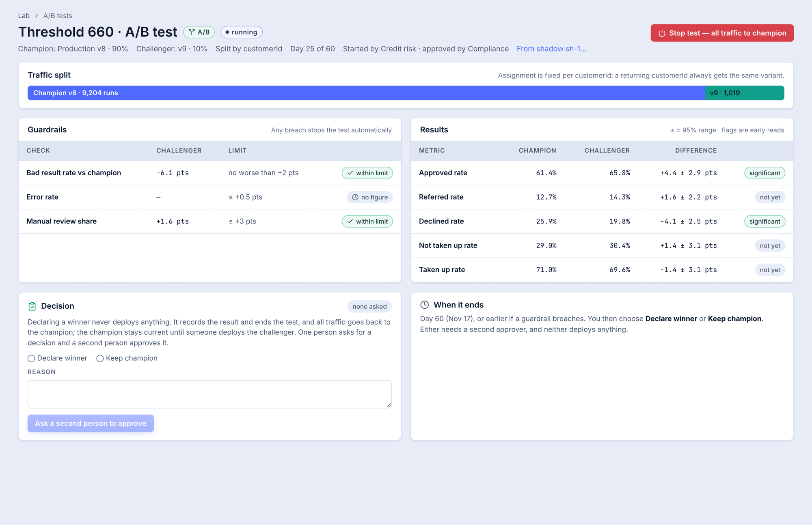The width and height of the screenshot is (812, 525).
Task: Click the significant badge for Declined rate
Action: [764, 222]
